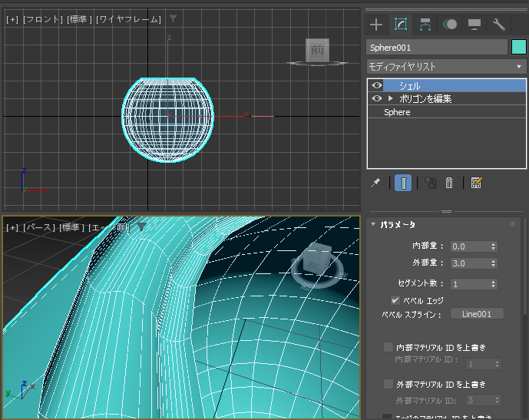Click the 内部量 spinner arrows
529x420 pixels.
(x=493, y=246)
